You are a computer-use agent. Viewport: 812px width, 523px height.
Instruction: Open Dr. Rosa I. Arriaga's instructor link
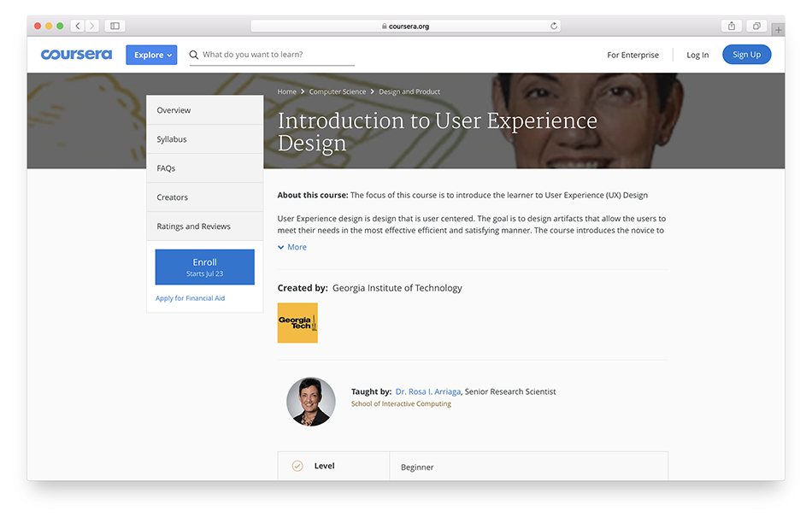tap(427, 391)
